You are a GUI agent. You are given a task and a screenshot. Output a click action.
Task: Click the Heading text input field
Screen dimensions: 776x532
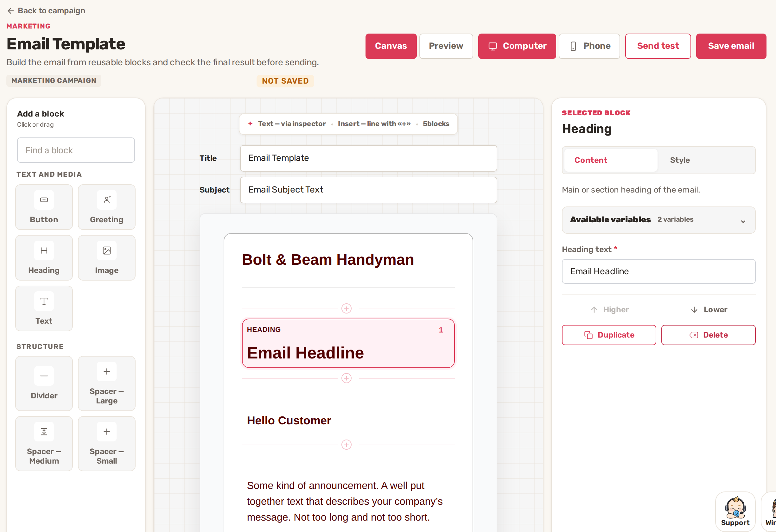click(658, 271)
